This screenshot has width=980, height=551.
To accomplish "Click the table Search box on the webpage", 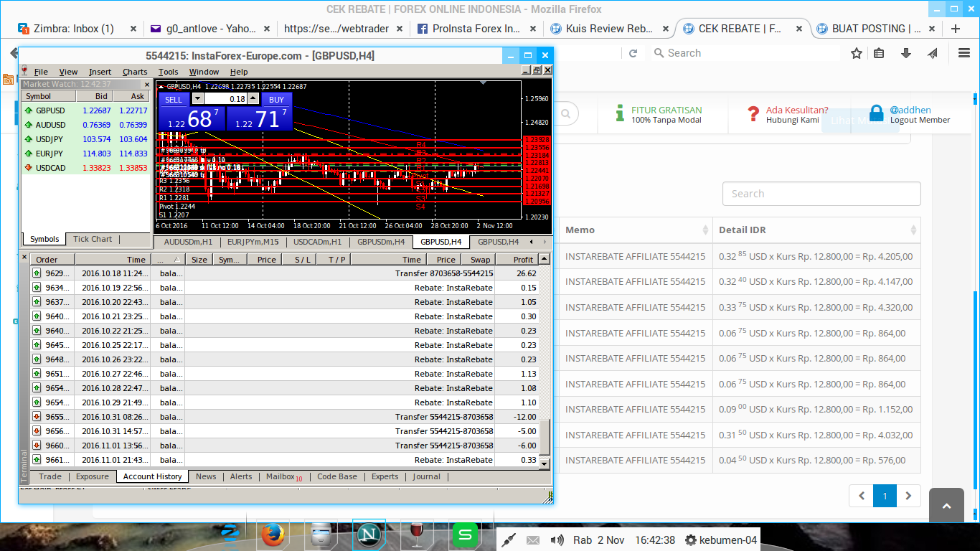I will click(821, 194).
